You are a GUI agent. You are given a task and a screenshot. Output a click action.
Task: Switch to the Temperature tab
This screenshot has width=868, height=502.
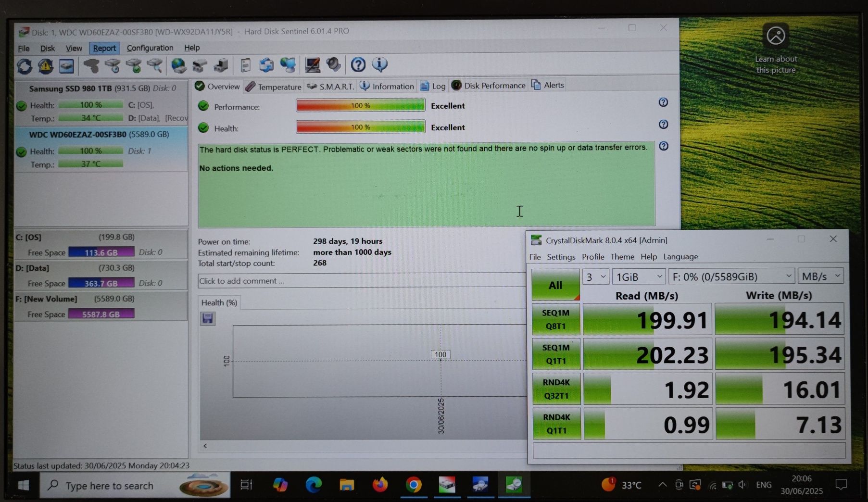tap(274, 87)
